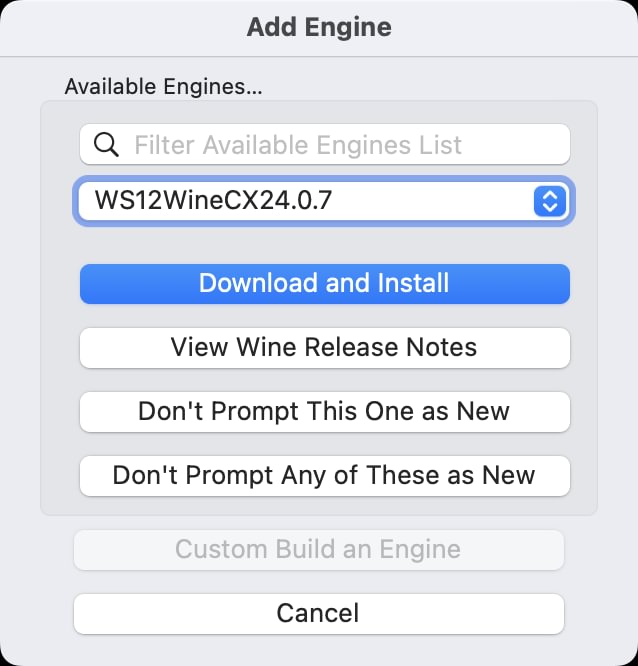This screenshot has width=638, height=666.
Task: Click the magnifying glass search icon
Action: (106, 145)
